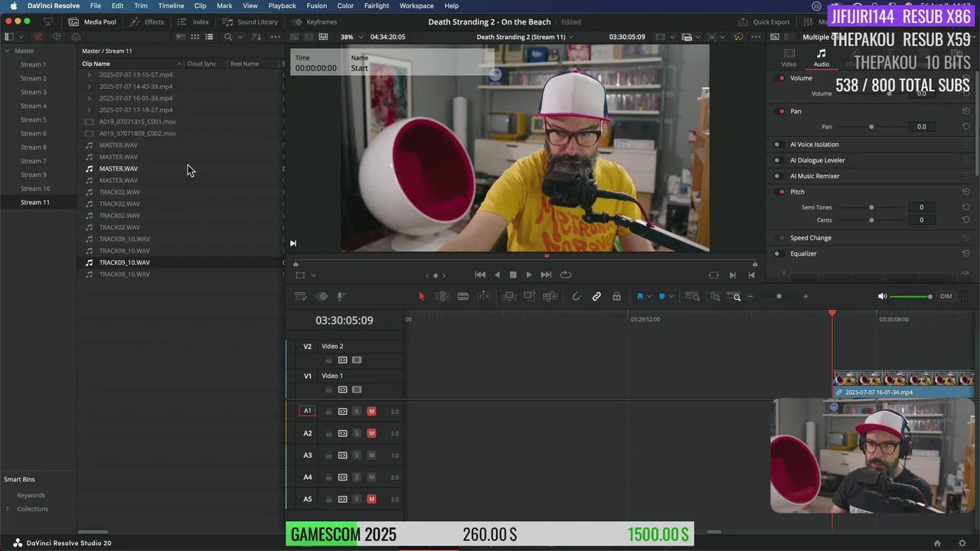980x551 pixels.
Task: Click the Quick Export button
Action: (x=764, y=22)
